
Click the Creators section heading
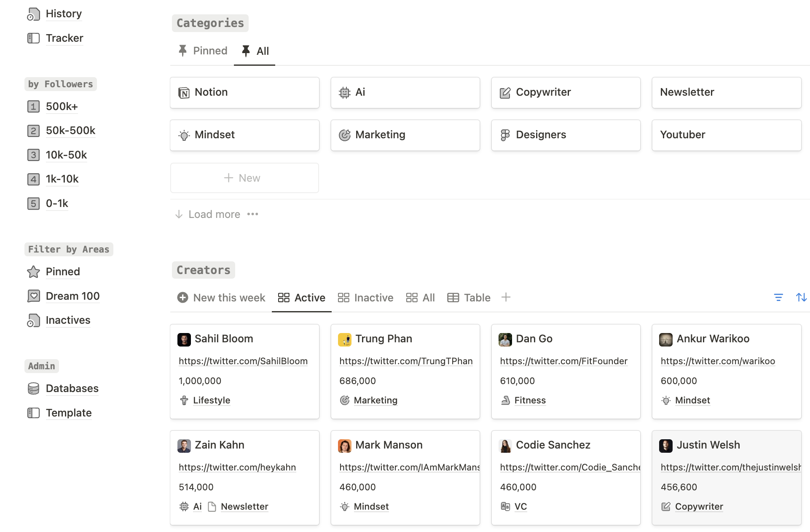click(x=204, y=270)
